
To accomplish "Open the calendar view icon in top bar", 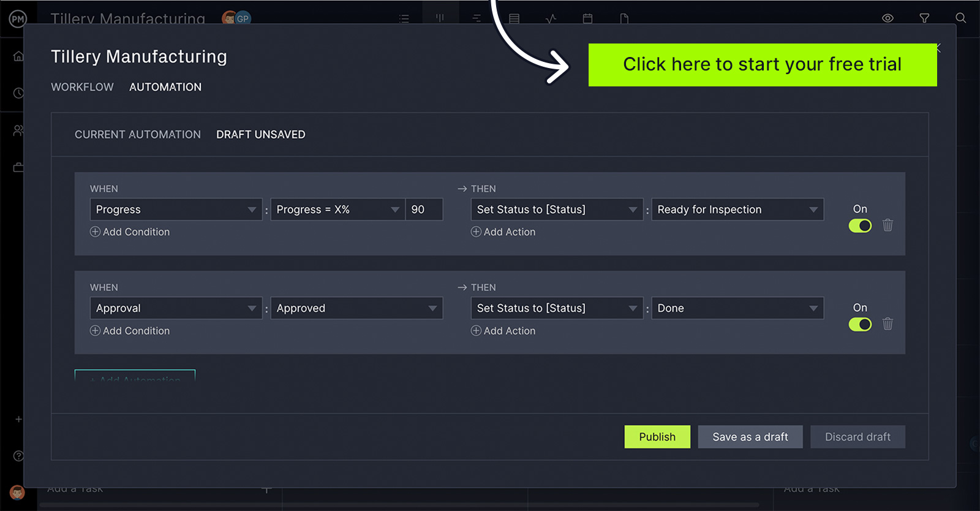I will click(587, 18).
